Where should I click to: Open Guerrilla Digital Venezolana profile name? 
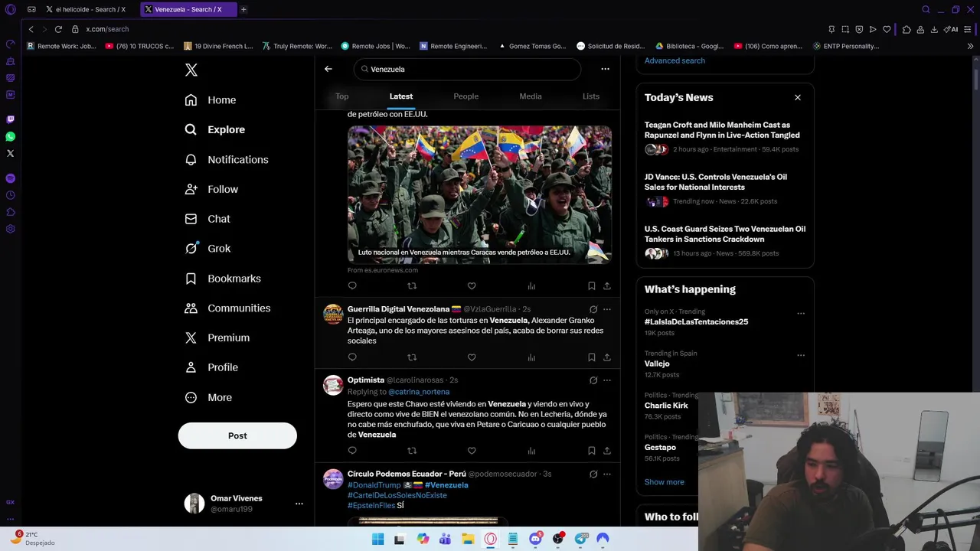coord(398,309)
